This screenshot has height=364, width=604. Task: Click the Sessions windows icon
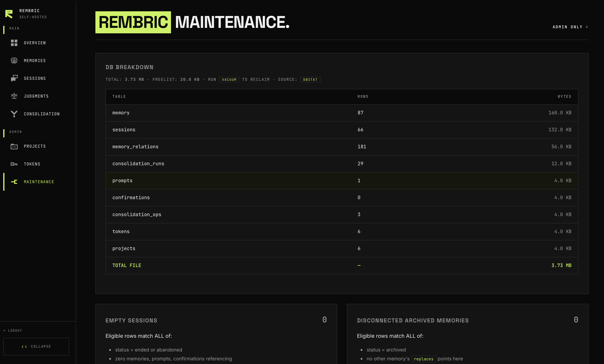tap(14, 78)
